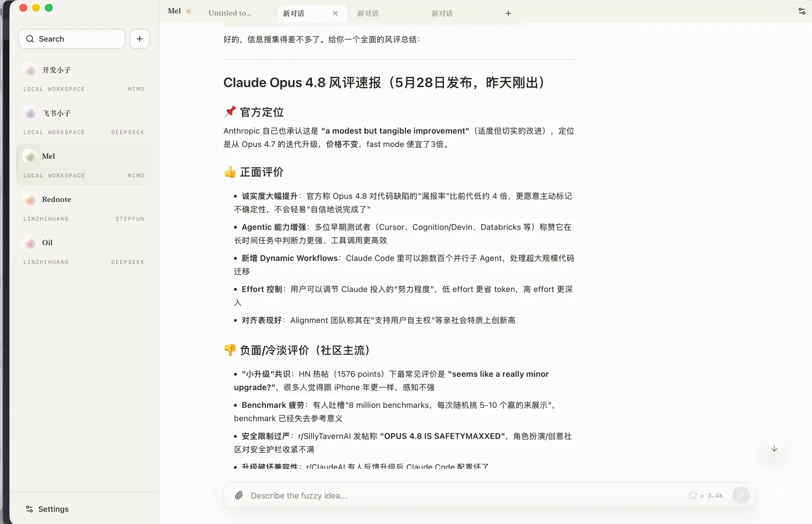This screenshot has height=524, width=812.
Task: Focus the Describe the fuzzy idea input
Action: tap(467, 496)
